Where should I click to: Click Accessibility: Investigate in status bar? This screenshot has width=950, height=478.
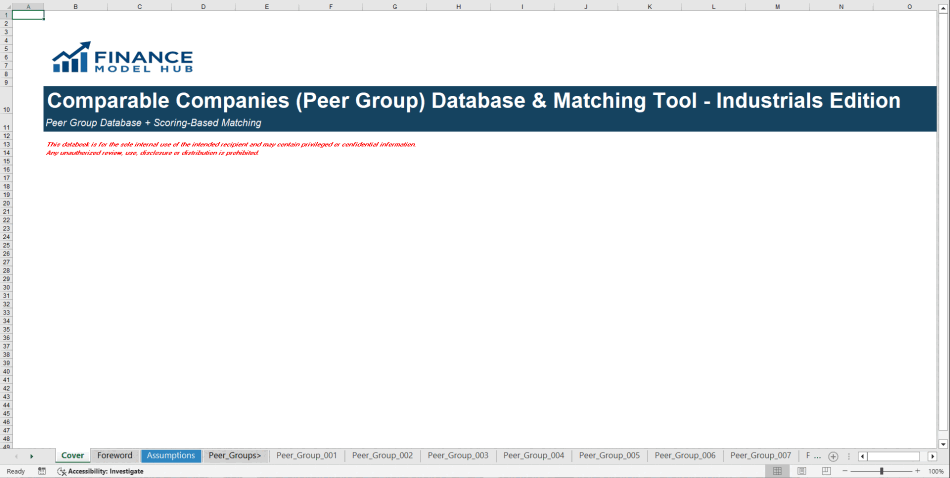pyautogui.click(x=105, y=471)
